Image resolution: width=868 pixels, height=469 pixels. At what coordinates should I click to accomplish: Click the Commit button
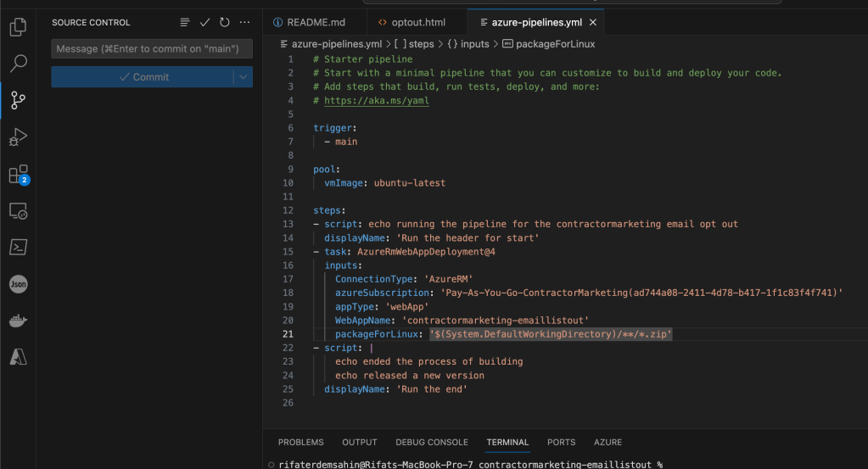(143, 77)
